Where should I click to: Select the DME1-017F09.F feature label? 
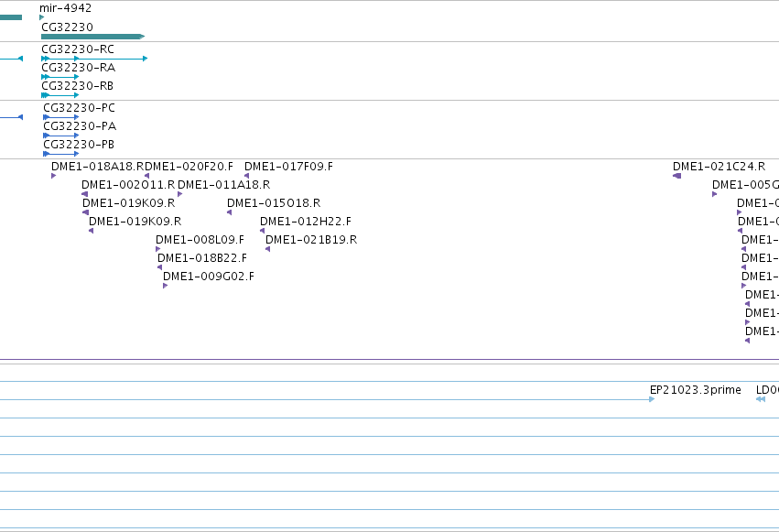coord(288,167)
